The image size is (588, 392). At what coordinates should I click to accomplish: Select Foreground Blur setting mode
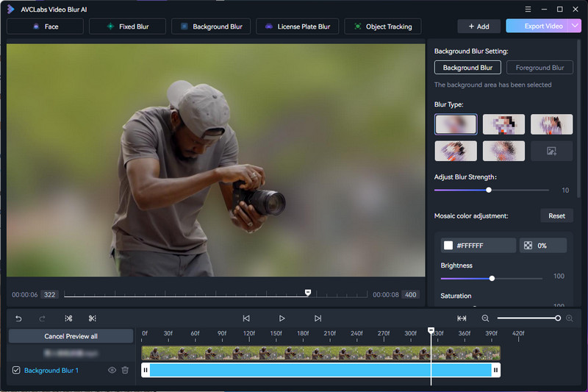[x=539, y=68]
